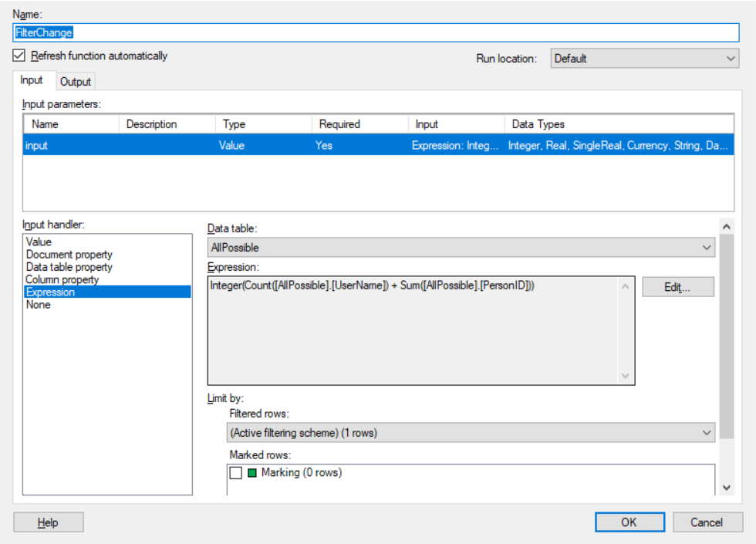Select Data table property handler
This screenshot has height=544, width=756.
[x=69, y=267]
